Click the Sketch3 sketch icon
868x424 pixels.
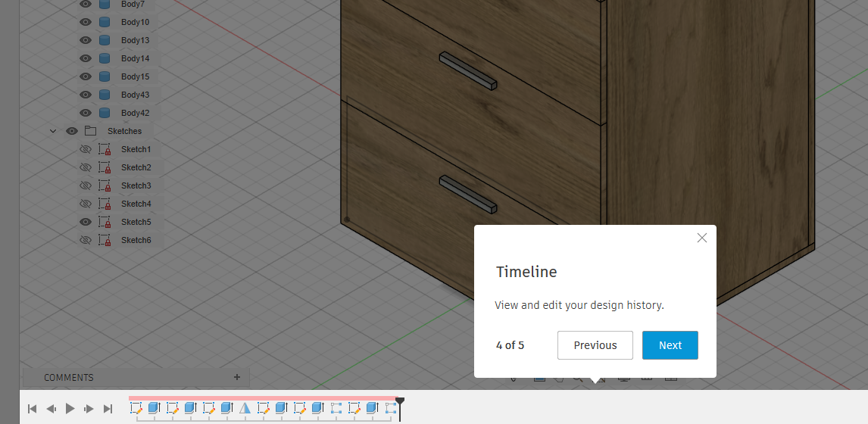tap(105, 185)
